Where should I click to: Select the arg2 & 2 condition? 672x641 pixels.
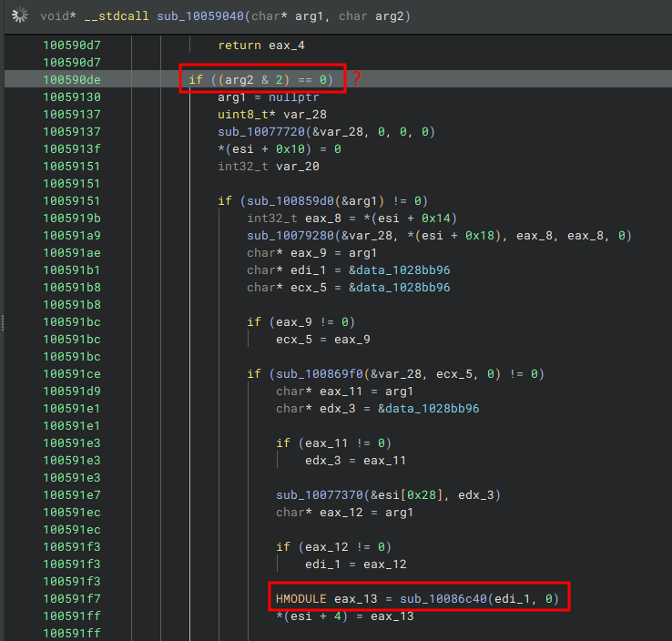[254, 80]
